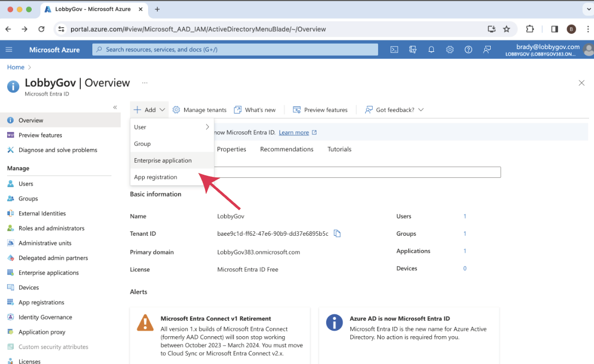
Task: Select Enterprise application from the Add menu
Action: click(172, 160)
